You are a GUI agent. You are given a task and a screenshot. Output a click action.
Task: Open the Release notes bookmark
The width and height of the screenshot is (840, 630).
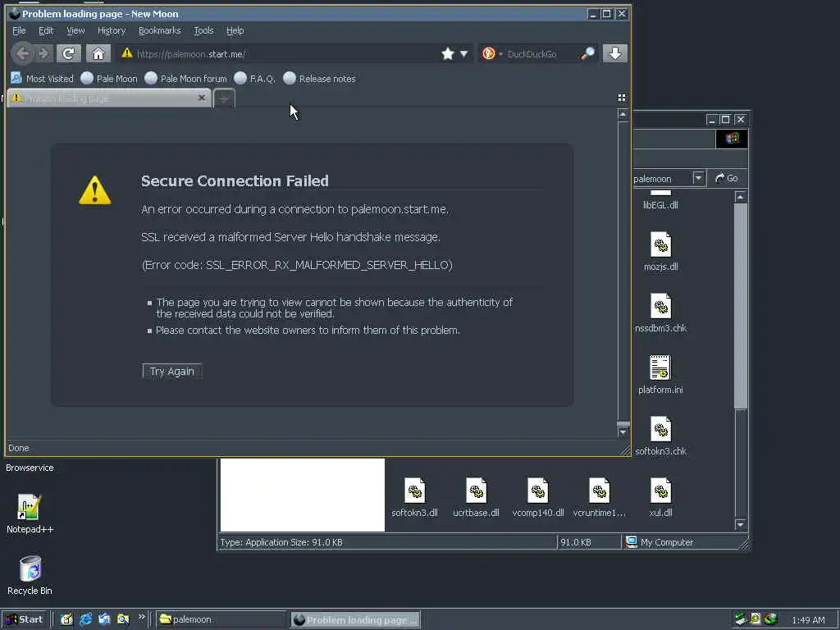[x=320, y=78]
